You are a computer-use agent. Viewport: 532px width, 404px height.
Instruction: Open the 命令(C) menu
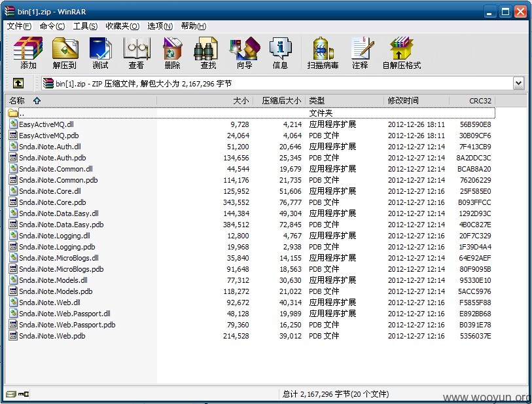(52, 26)
